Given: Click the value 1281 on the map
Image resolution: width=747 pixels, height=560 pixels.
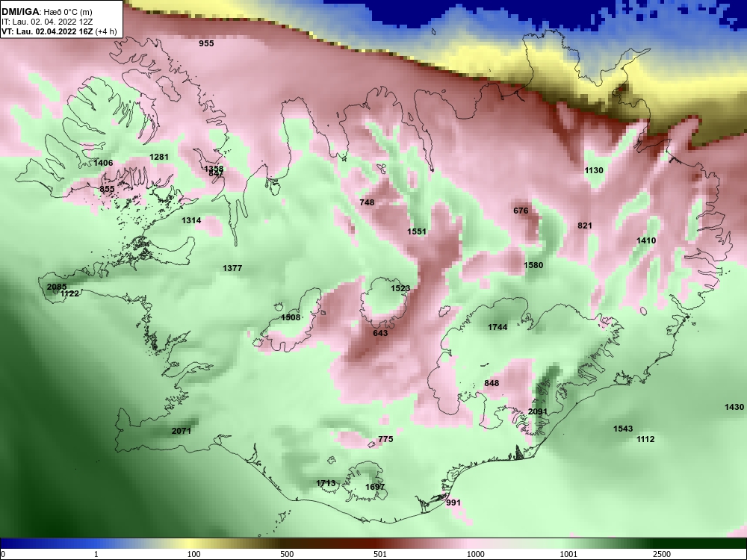Looking at the screenshot, I should tap(159, 157).
